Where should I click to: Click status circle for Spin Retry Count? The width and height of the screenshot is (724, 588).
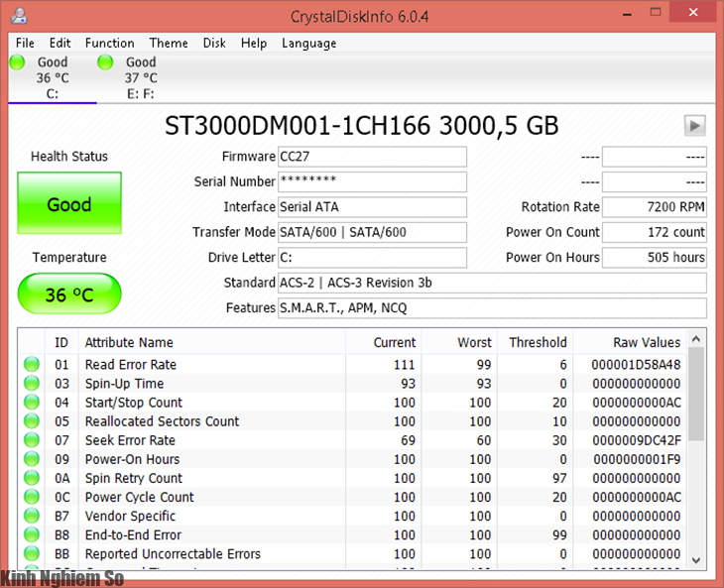pyautogui.click(x=32, y=478)
